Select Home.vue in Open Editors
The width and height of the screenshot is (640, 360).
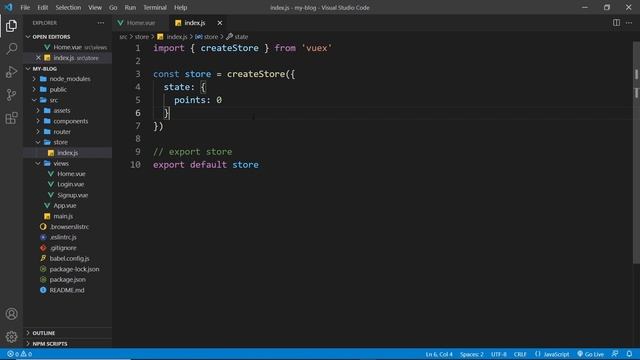pyautogui.click(x=67, y=47)
